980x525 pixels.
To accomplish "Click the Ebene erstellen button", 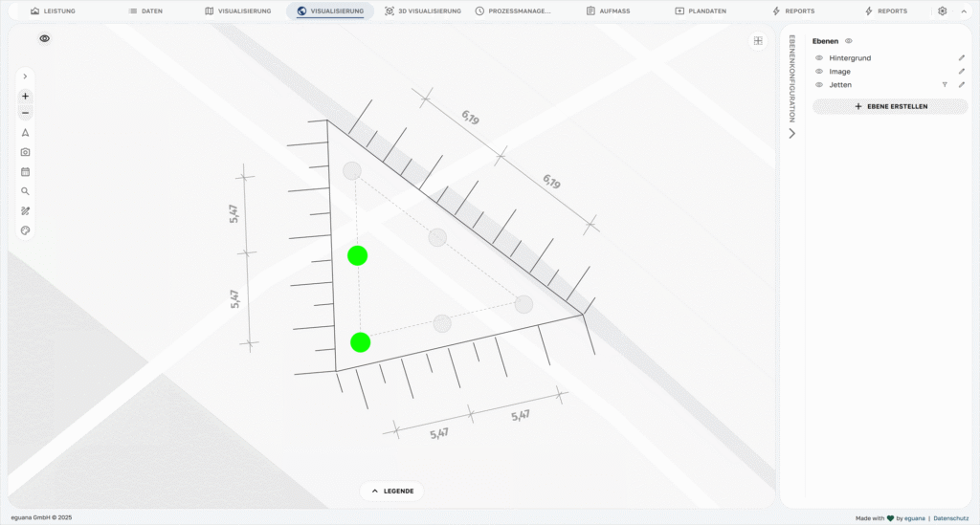I will click(890, 106).
